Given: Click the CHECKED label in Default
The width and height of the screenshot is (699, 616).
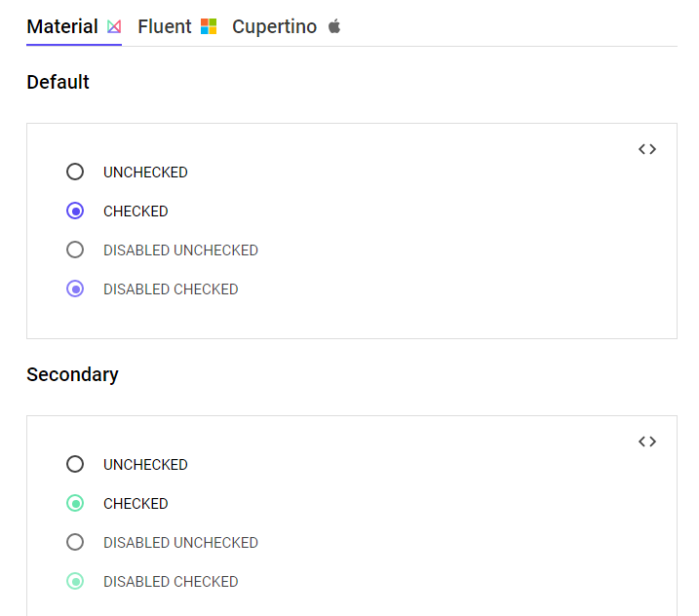Looking at the screenshot, I should (136, 212).
